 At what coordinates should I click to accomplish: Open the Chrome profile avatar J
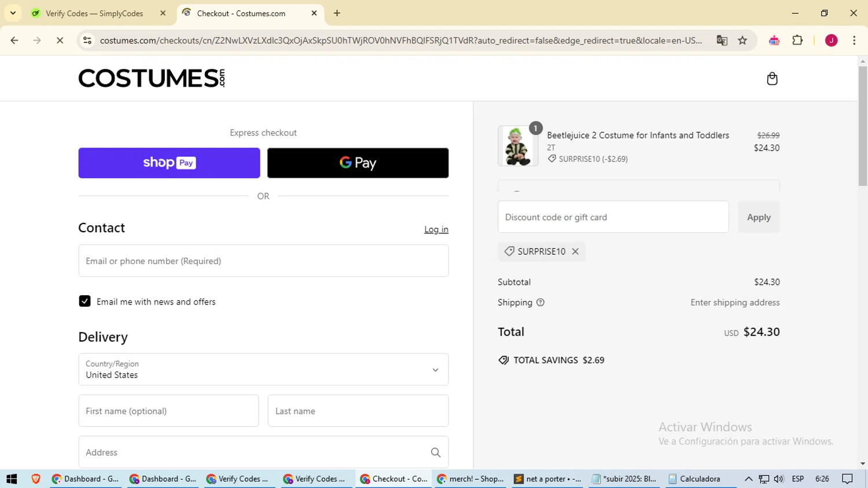[832, 41]
